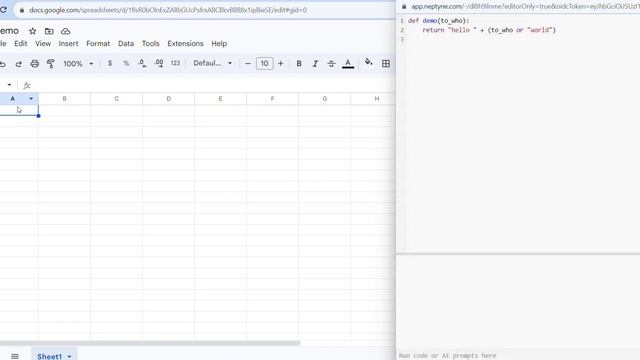
Task: Open the View menu
Action: pyautogui.click(x=43, y=43)
